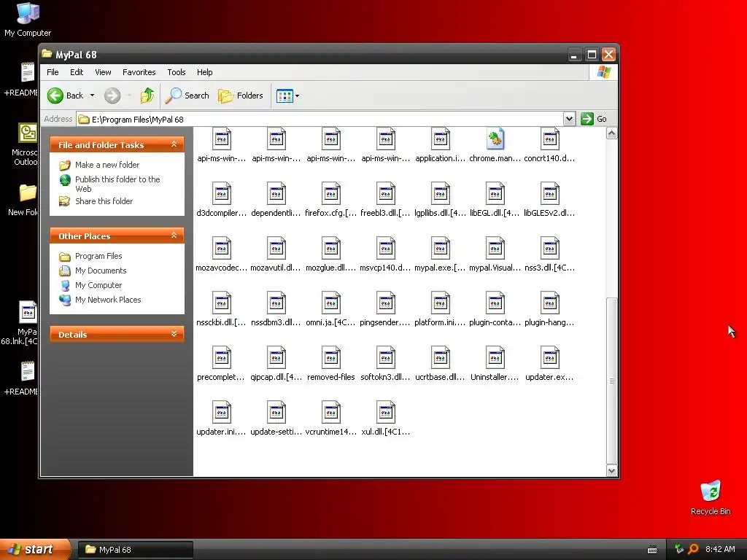Click the qipcap.dll file icon
This screenshot has height=560, width=747.
click(x=276, y=358)
